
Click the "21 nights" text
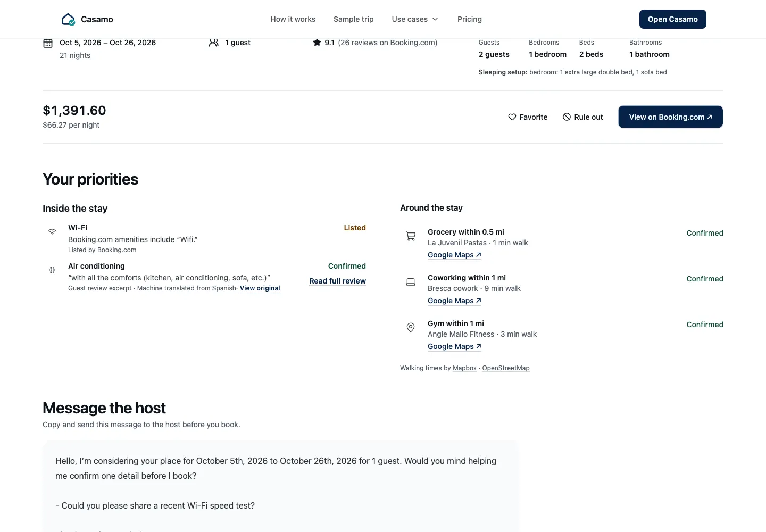[75, 55]
